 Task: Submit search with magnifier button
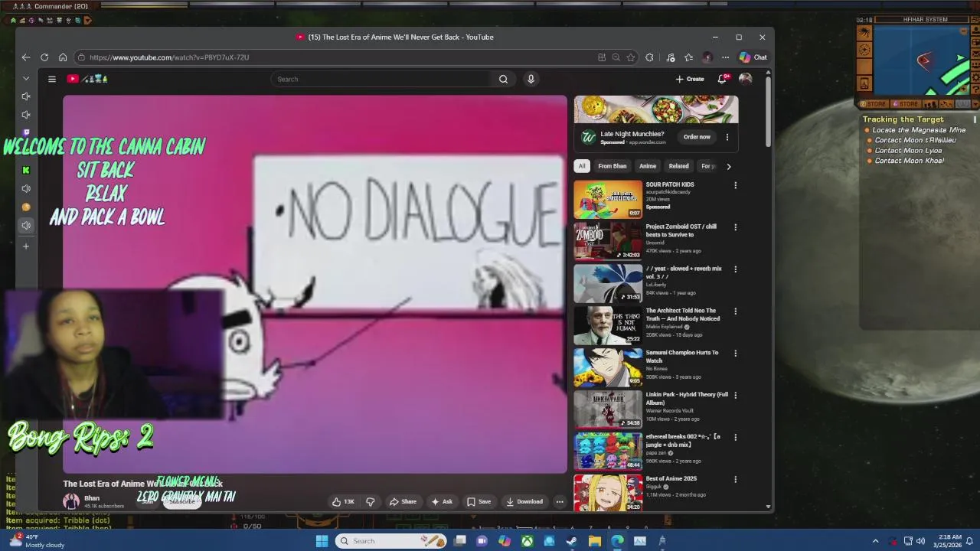503,79
